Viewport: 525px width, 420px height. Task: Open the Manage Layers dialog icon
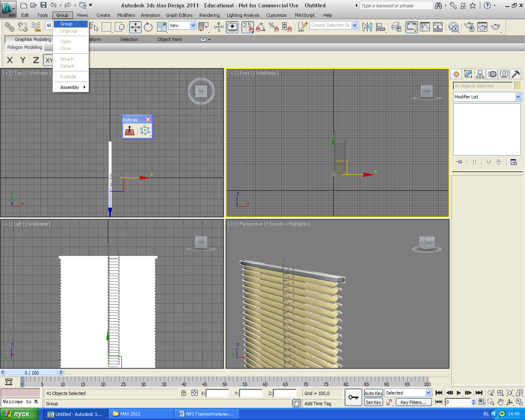(x=396, y=27)
